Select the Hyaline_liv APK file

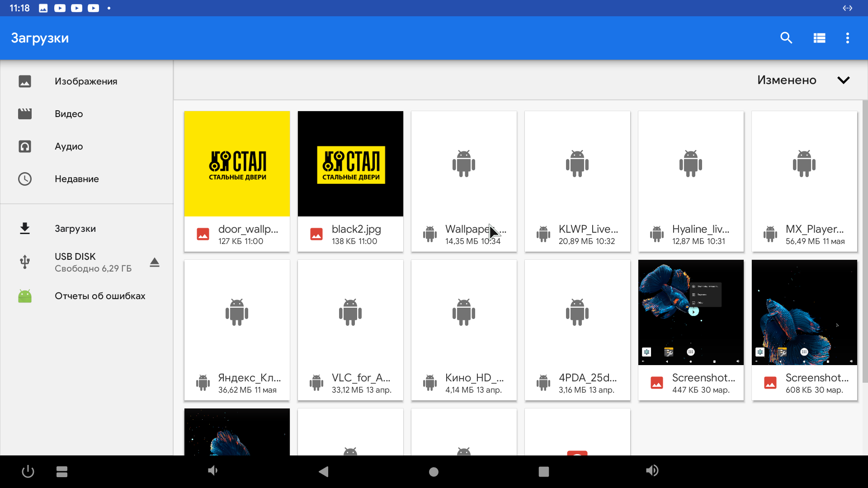(x=691, y=181)
